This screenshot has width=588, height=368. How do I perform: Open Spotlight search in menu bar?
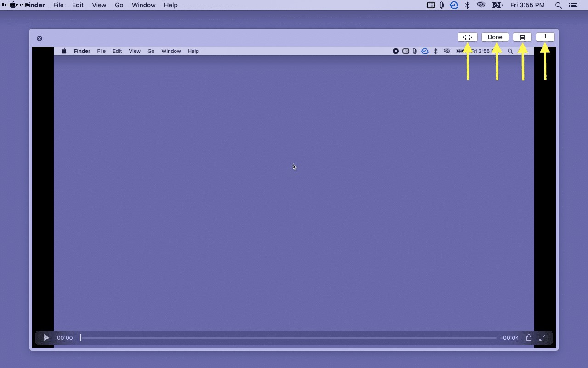pyautogui.click(x=559, y=5)
